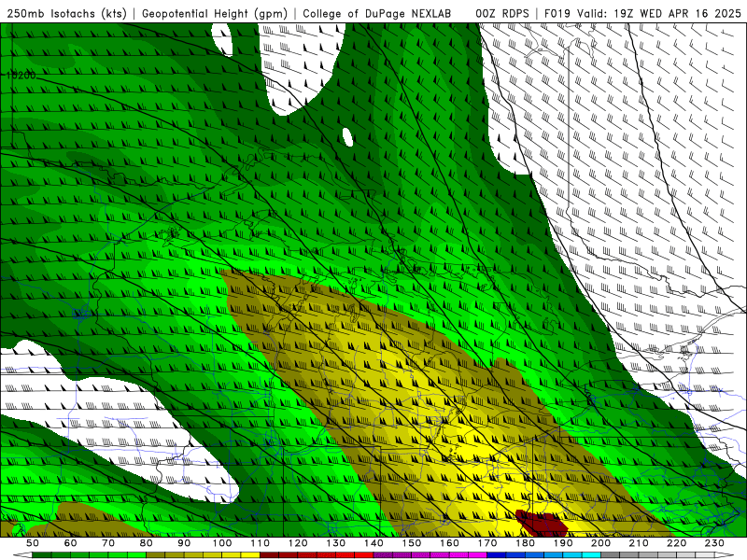Click the "220" value on the color scale
747x560 pixels.
point(676,543)
